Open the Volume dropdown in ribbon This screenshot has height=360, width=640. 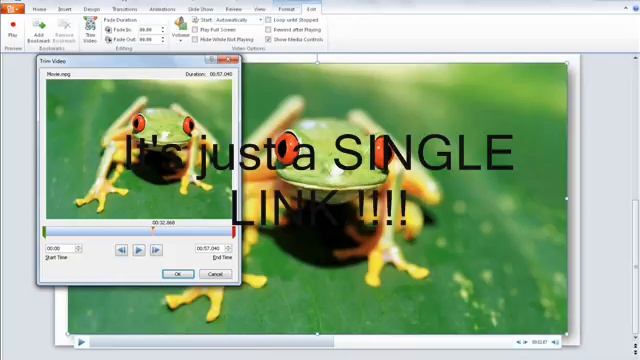click(180, 29)
